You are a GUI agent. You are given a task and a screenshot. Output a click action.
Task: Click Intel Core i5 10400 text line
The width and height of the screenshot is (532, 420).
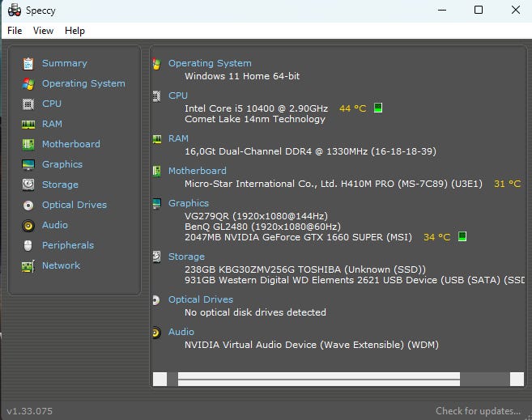[x=256, y=108]
